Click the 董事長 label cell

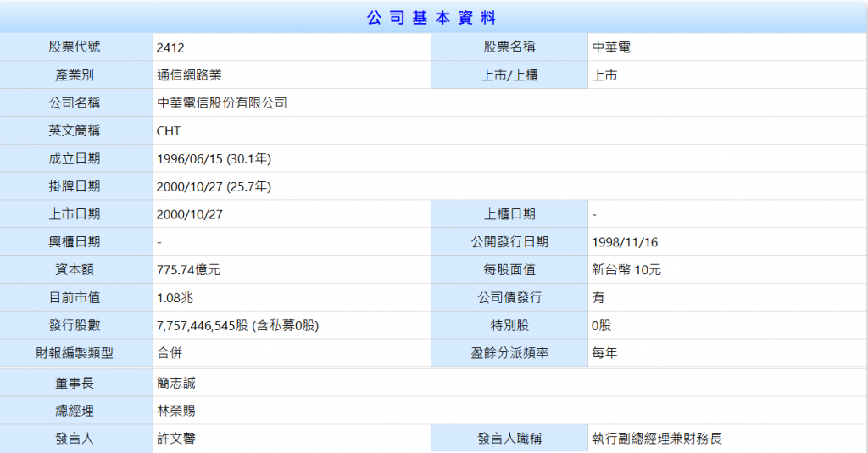click(76, 383)
